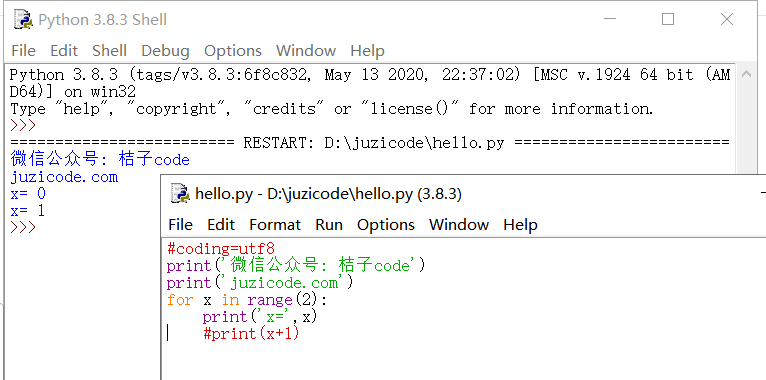Image resolution: width=766 pixels, height=380 pixels.
Task: Click the Python Shell window icon
Action: pyautogui.click(x=23, y=20)
